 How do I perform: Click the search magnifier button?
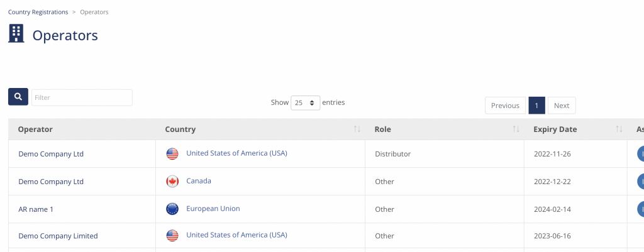pos(18,97)
